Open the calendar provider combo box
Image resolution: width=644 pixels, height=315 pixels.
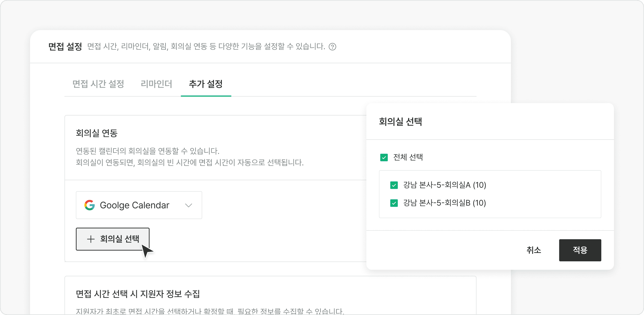(139, 205)
